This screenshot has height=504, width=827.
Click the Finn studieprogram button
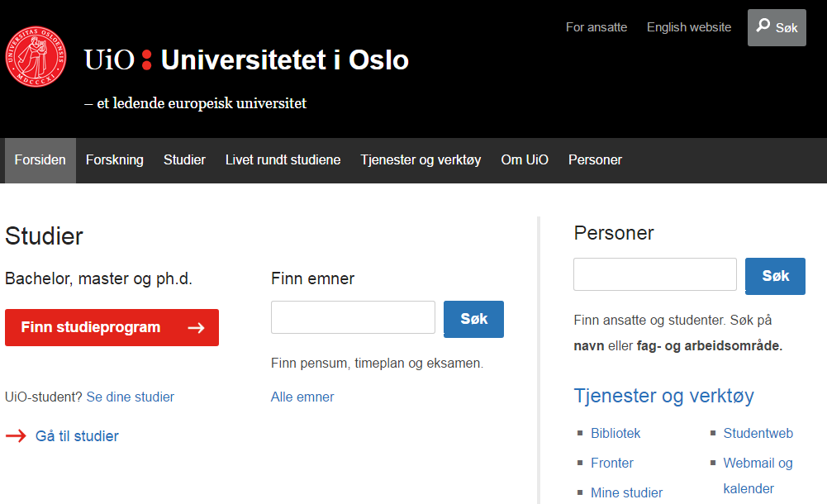[x=112, y=327]
